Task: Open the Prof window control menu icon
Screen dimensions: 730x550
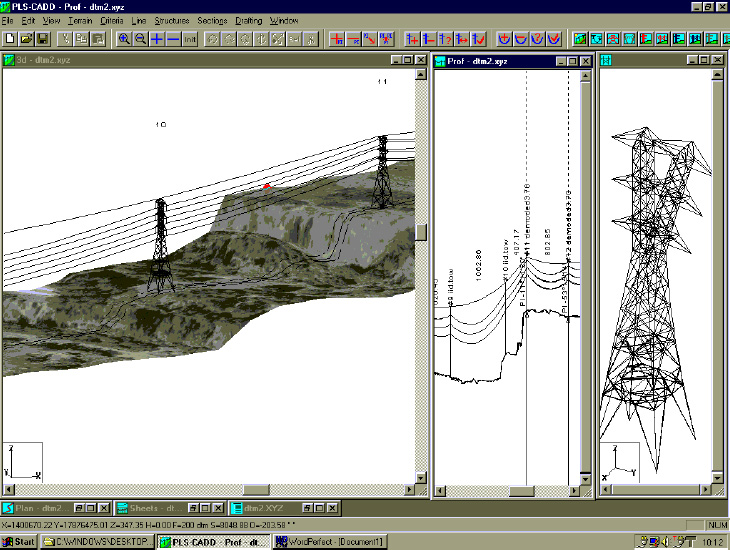Action: 441,60
